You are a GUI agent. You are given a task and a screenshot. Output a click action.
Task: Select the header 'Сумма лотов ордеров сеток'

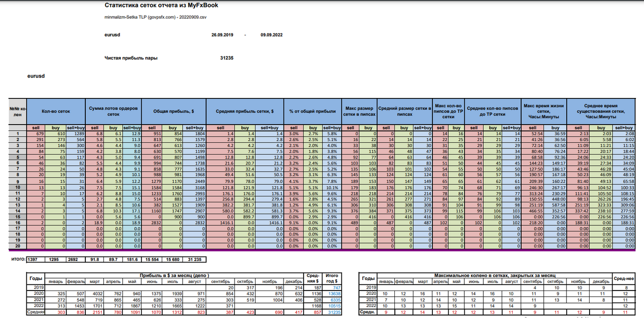click(113, 110)
